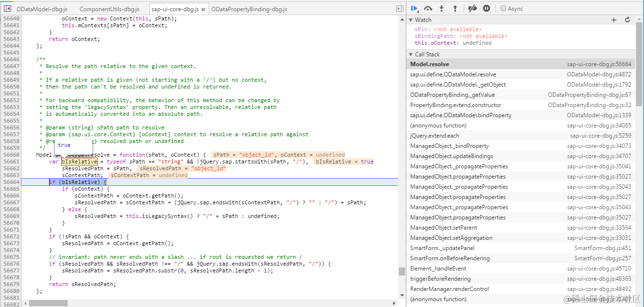Add a new watch expression

pyautogui.click(x=614, y=20)
